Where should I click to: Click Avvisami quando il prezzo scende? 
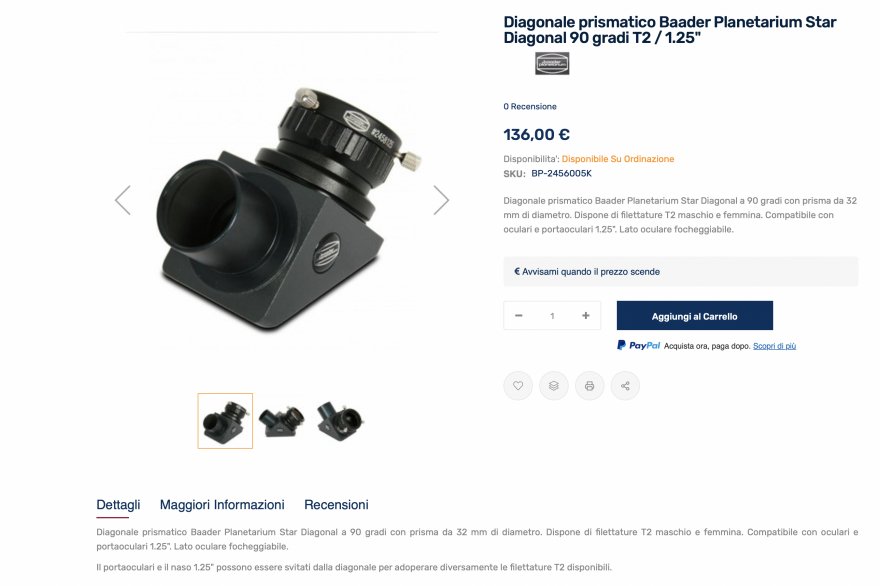[x=587, y=272]
